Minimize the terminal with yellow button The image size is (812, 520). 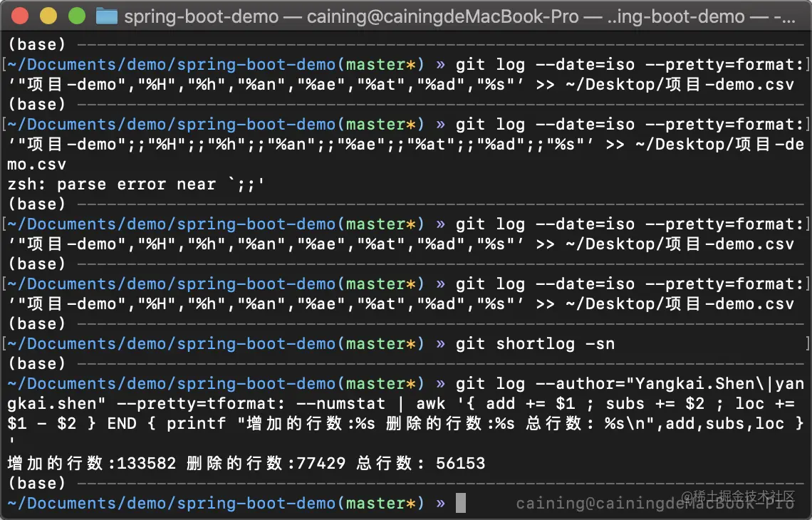coord(48,16)
